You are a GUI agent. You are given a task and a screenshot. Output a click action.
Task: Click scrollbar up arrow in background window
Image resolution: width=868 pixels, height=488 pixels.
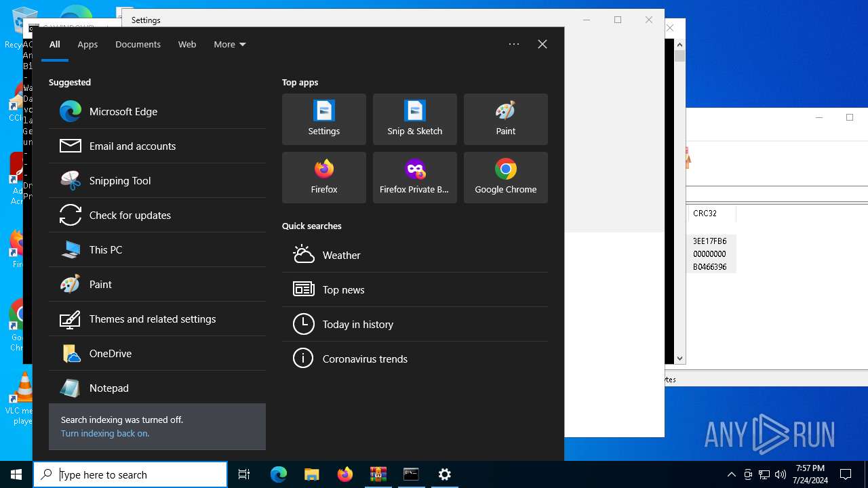(x=679, y=45)
